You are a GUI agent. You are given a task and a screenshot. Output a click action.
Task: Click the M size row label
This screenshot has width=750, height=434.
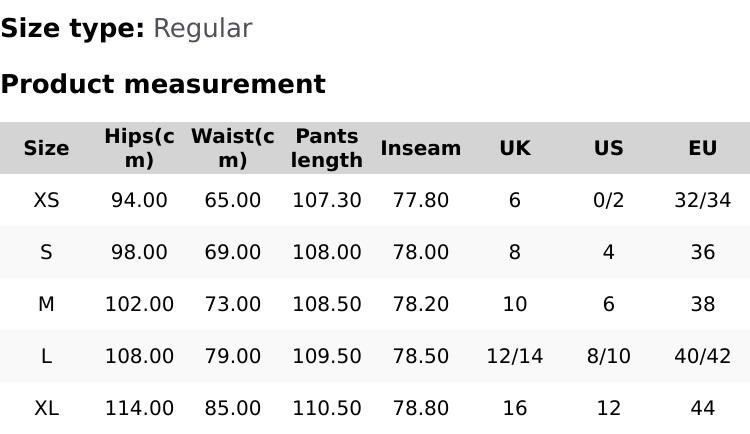click(46, 304)
